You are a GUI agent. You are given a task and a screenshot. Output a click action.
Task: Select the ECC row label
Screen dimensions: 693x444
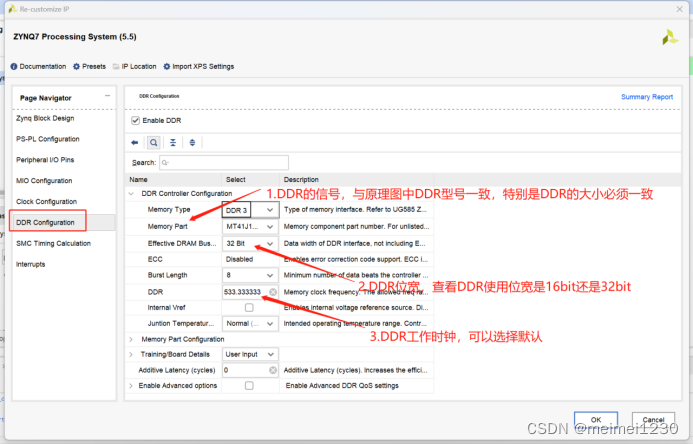[155, 259]
